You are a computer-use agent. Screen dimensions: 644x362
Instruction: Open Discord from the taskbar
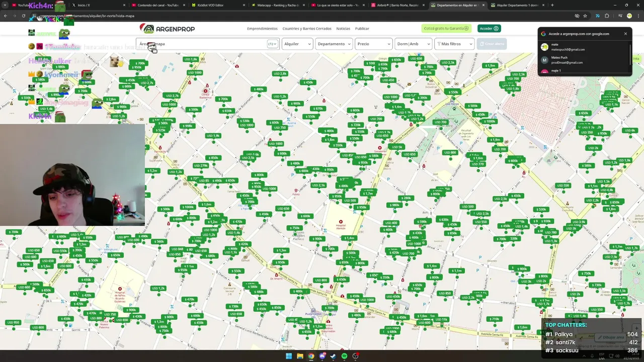322,356
